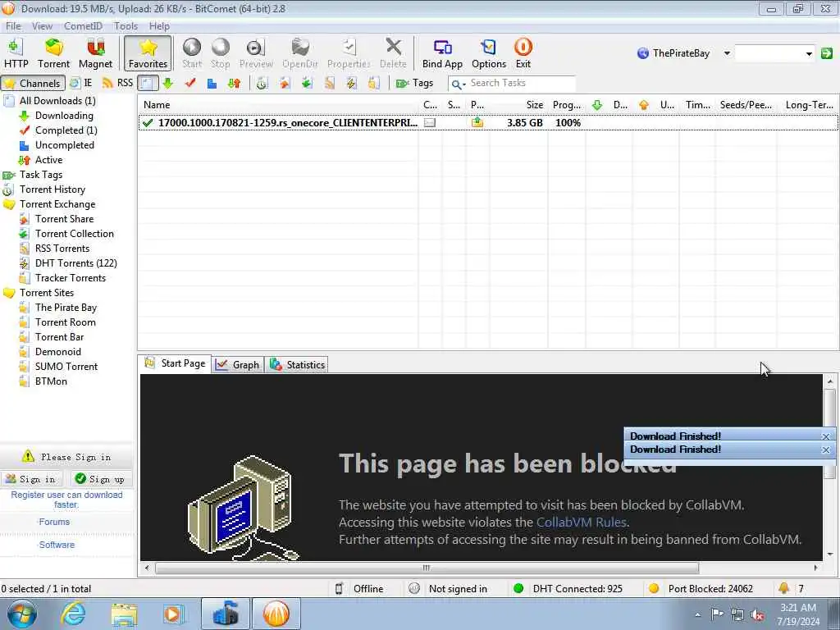The width and height of the screenshot is (840, 630).
Task: Open the Software link
Action: pos(57,545)
